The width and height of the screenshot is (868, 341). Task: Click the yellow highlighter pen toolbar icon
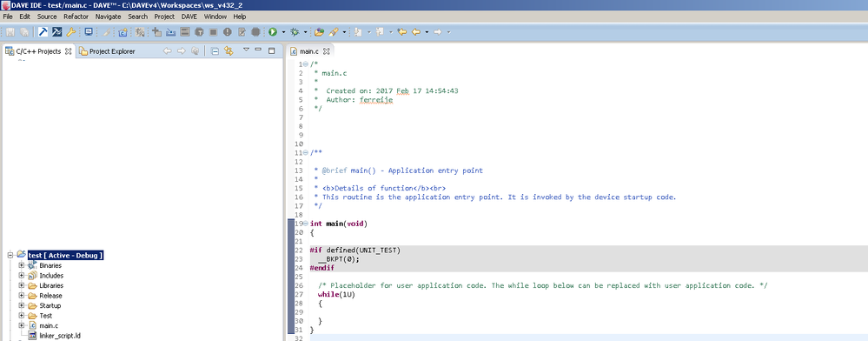(334, 31)
